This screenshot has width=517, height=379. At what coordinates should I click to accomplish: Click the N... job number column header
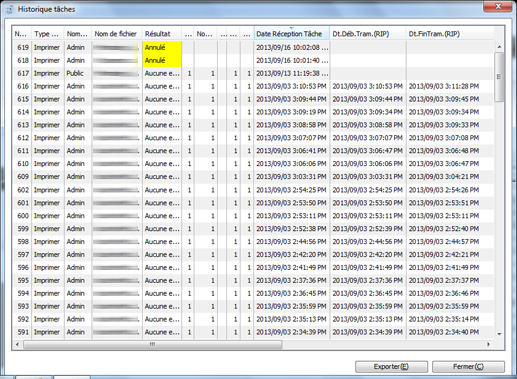point(22,34)
